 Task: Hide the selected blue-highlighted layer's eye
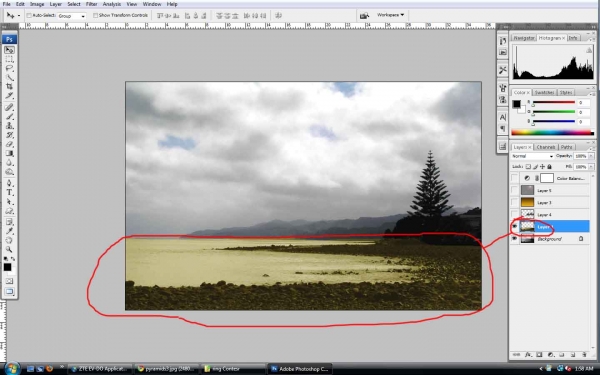point(515,227)
